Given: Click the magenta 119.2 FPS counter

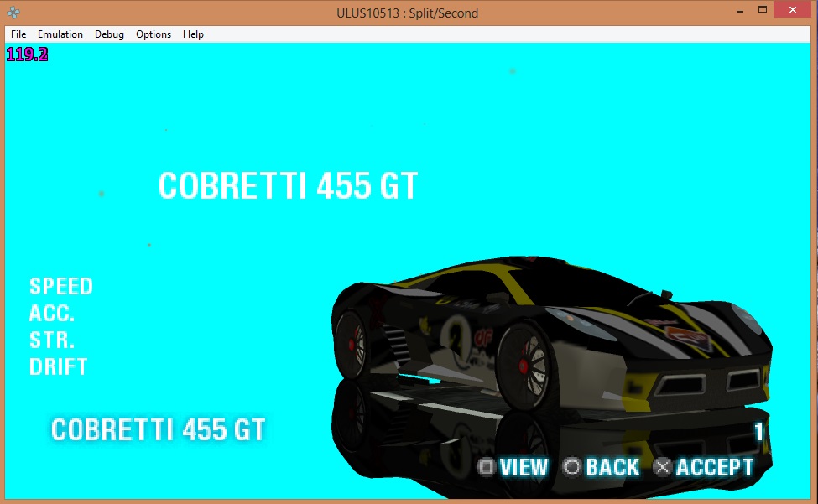Looking at the screenshot, I should click(27, 55).
